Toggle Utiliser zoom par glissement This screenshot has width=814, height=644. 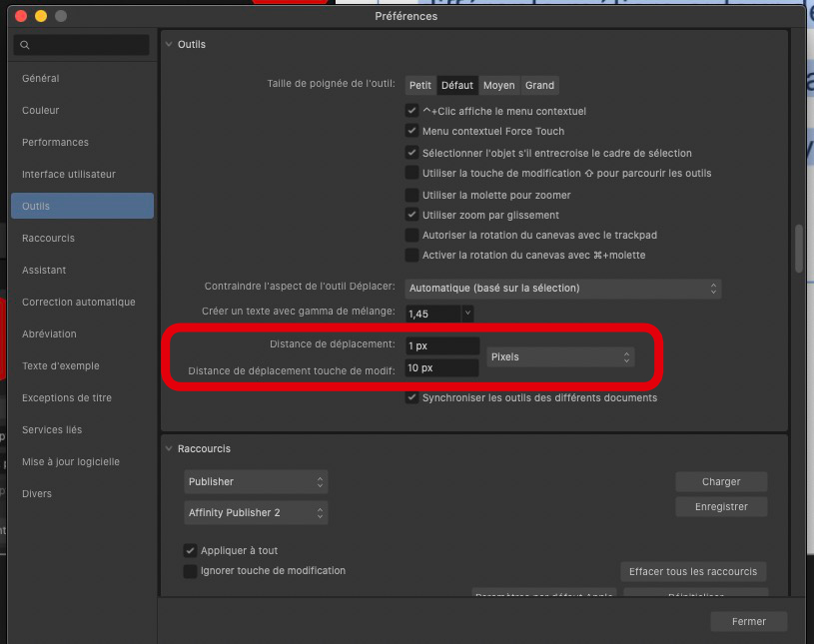[411, 215]
